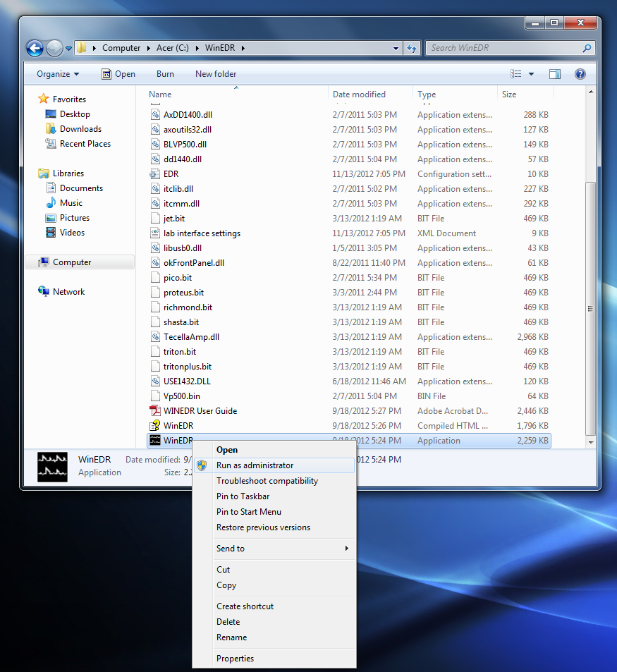Choose Create shortcut from context menu
Viewport: 617px width, 672px height.
tap(274, 606)
